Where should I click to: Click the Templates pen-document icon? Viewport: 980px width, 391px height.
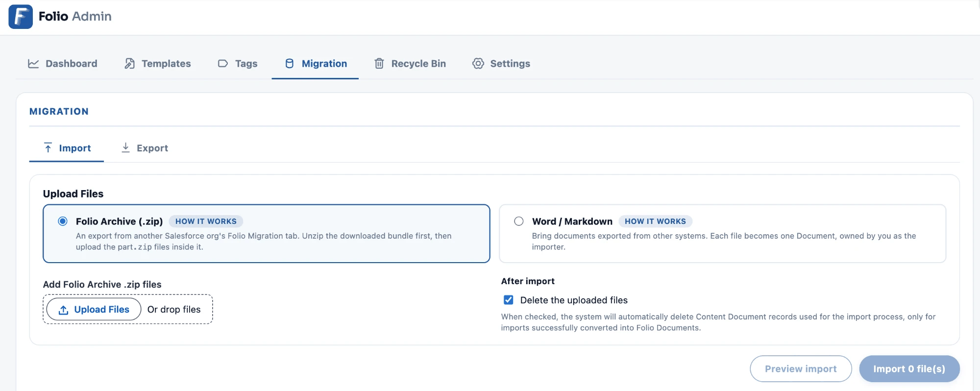pyautogui.click(x=129, y=64)
